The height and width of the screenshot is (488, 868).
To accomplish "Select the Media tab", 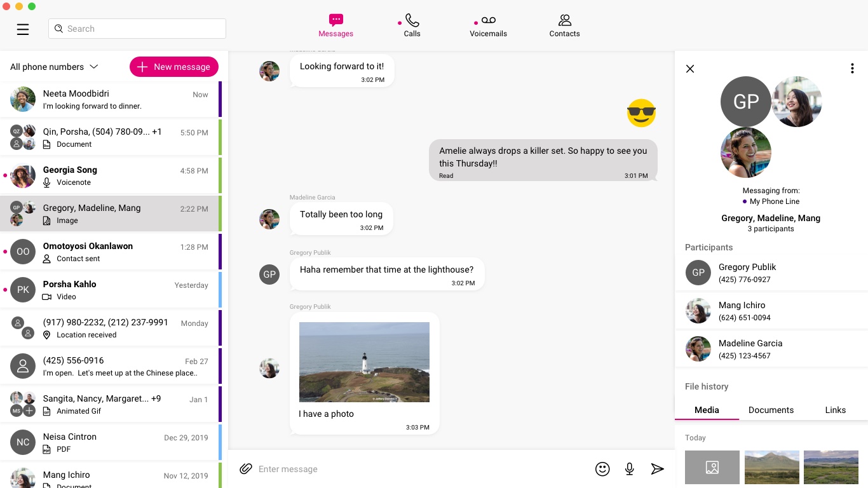I will click(x=707, y=410).
